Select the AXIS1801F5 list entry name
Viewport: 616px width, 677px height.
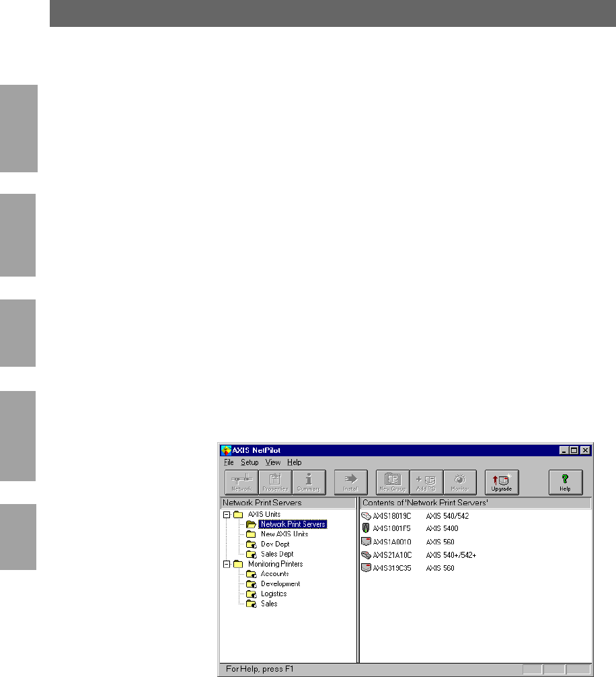[x=391, y=528]
